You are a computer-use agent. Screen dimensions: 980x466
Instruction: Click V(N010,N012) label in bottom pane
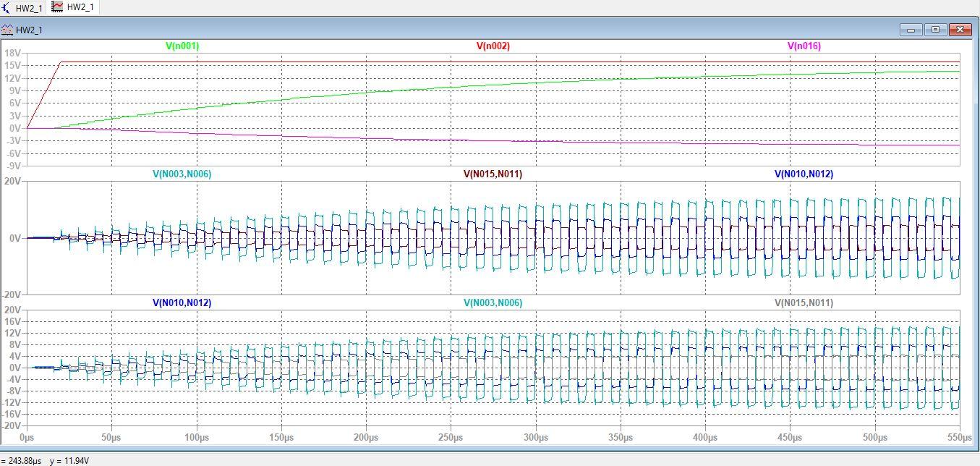coord(182,302)
